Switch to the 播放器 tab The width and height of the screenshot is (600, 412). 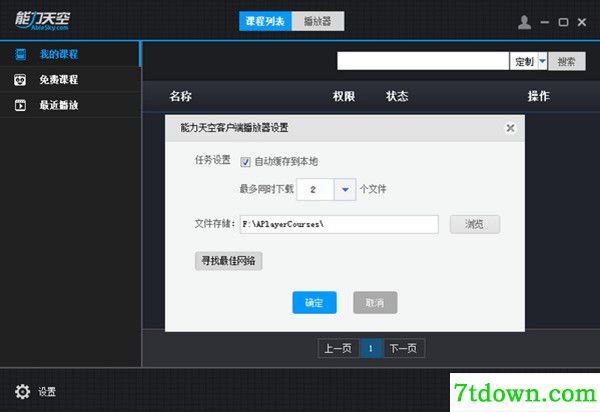318,21
